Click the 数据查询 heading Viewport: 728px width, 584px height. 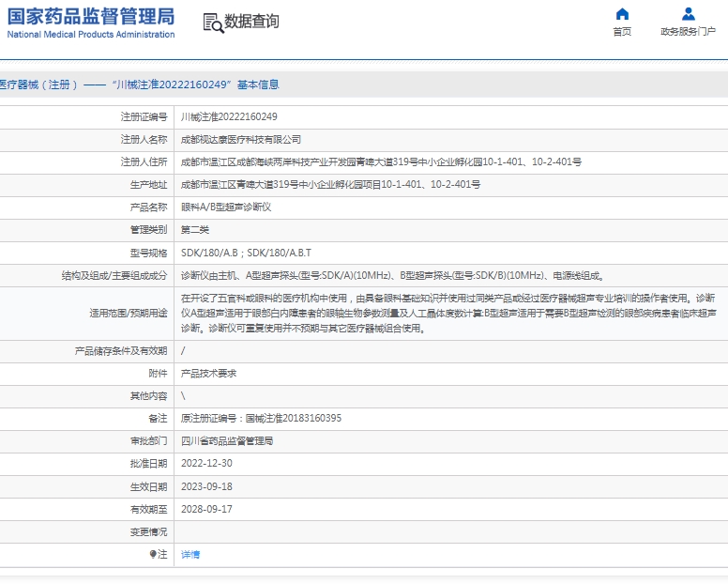point(251,22)
